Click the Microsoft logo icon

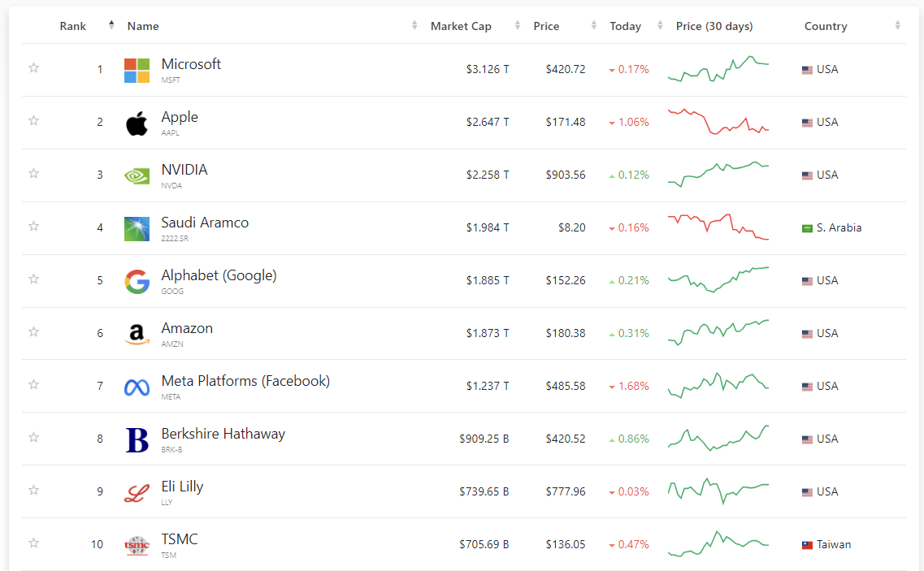click(137, 70)
